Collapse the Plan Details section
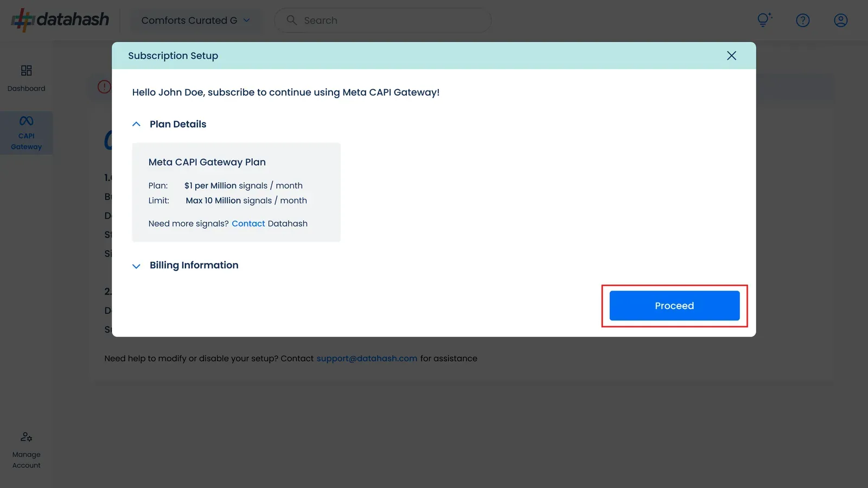Screen dimensions: 868x488 (x=136, y=124)
